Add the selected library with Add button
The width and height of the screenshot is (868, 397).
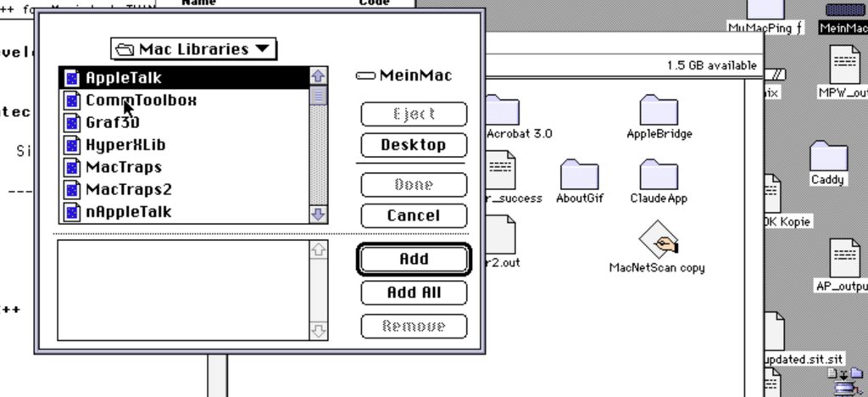414,259
